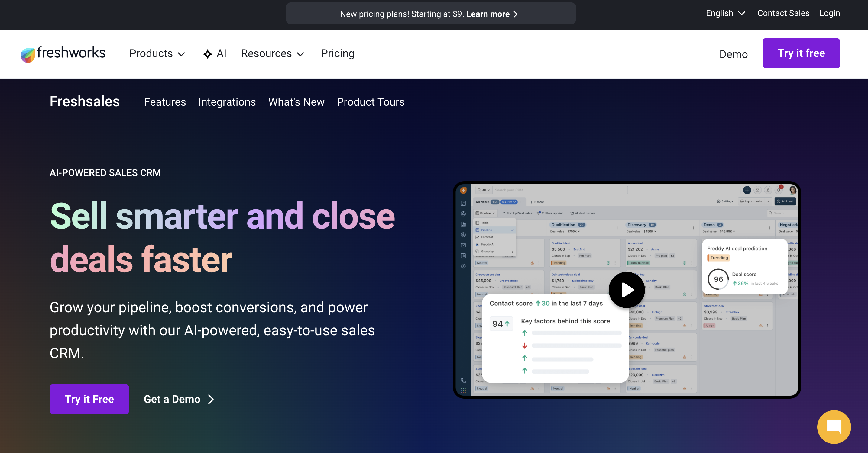Click the 96 deal score circle
This screenshot has width=868, height=453.
point(718,279)
